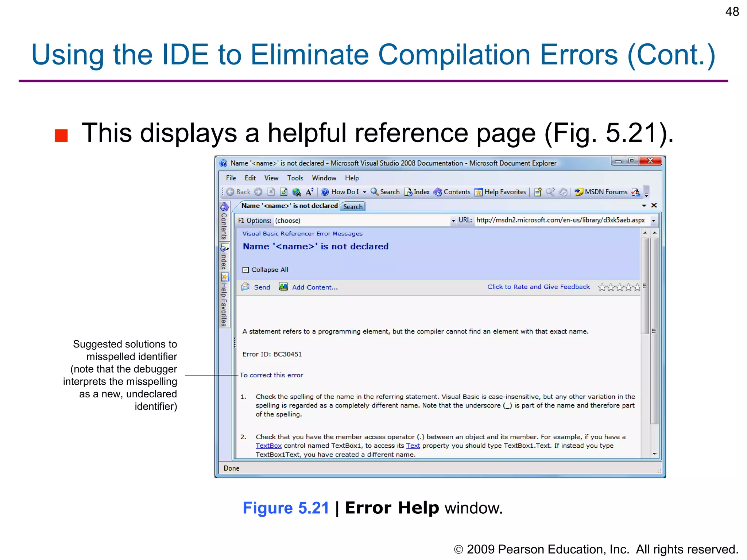Image resolution: width=747 pixels, height=560 pixels.
Task: Click the Done status bar text
Action: coord(232,468)
